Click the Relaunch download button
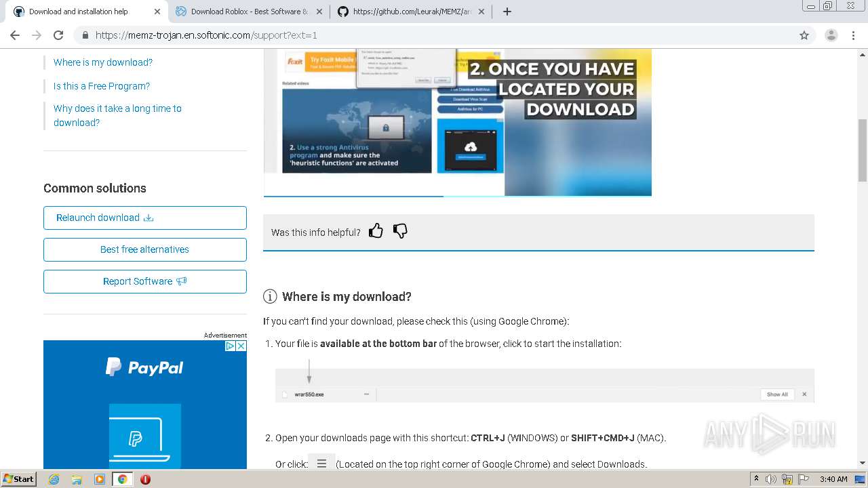The height and width of the screenshot is (488, 868). tap(145, 218)
